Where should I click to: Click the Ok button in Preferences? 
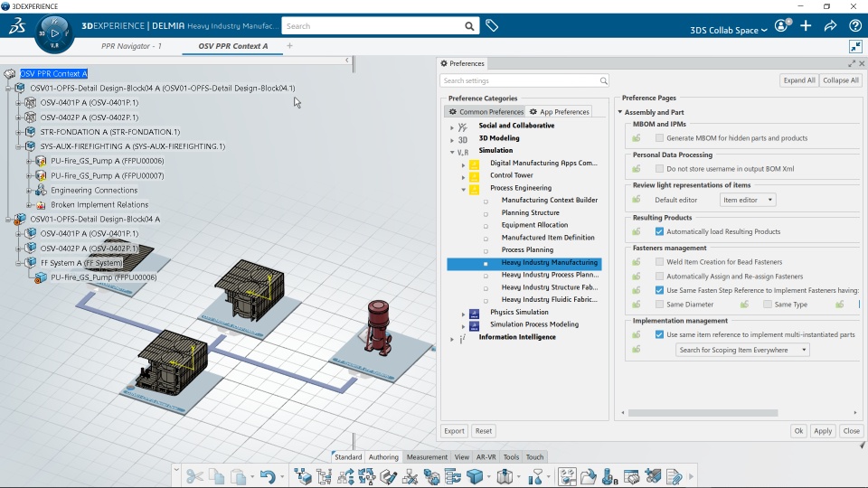(798, 431)
